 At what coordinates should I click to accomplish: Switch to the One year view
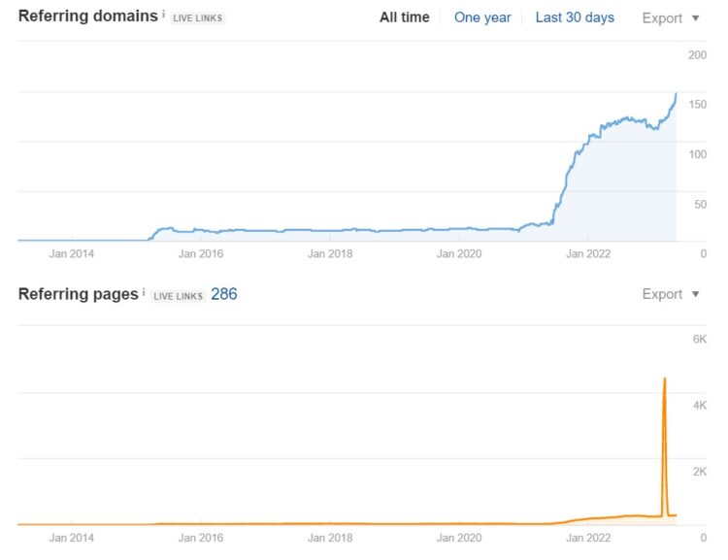point(482,17)
